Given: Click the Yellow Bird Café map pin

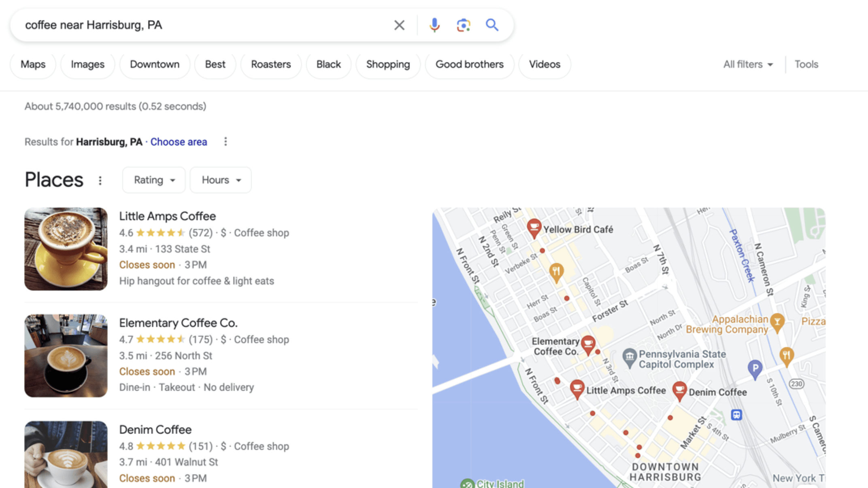Looking at the screenshot, I should pos(534,228).
